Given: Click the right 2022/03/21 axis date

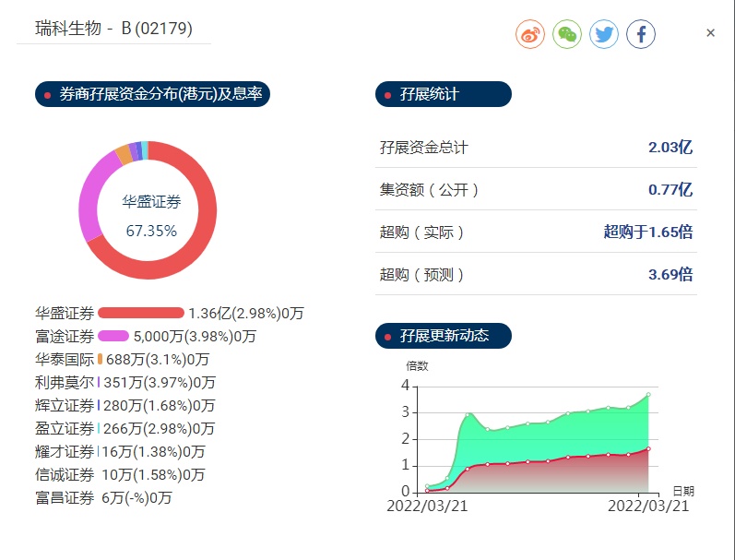Looking at the screenshot, I should pyautogui.click(x=648, y=506).
